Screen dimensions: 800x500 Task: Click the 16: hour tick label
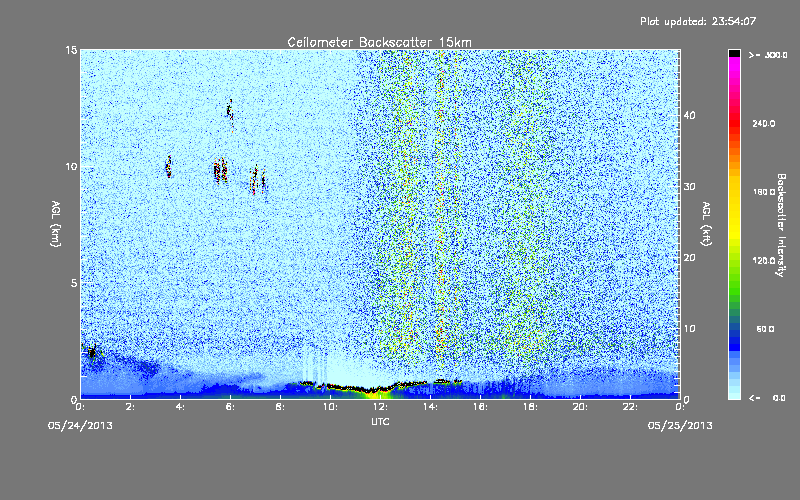pyautogui.click(x=481, y=407)
